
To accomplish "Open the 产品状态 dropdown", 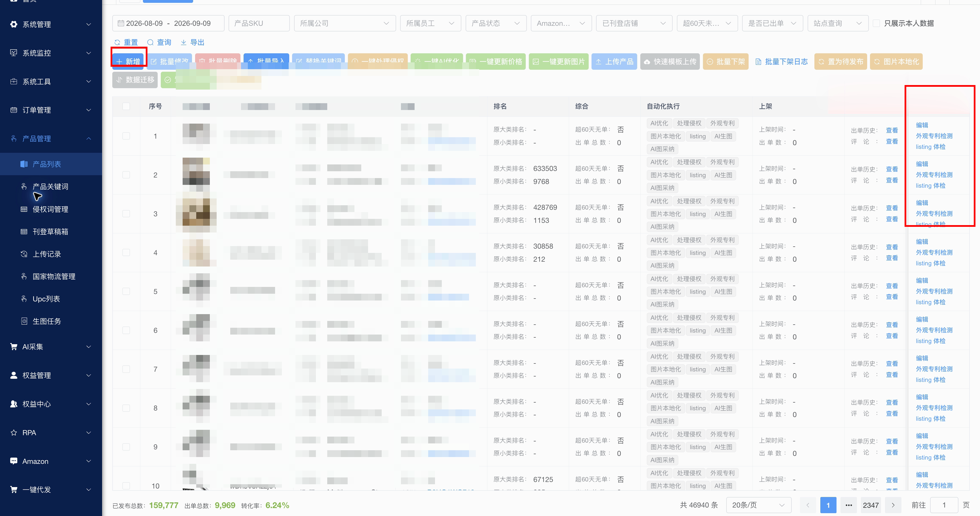I will tap(496, 23).
